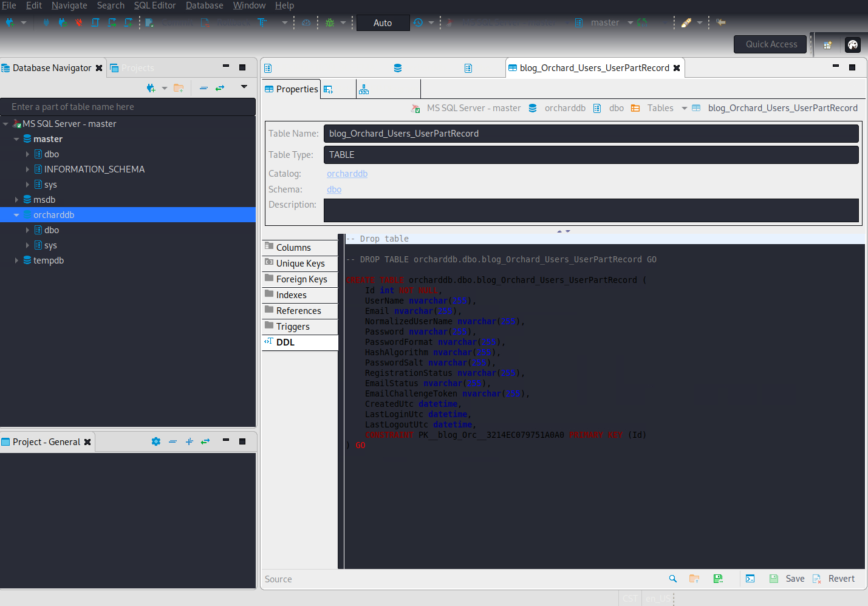Image resolution: width=868 pixels, height=606 pixels.
Task: Click the dashboard gauge icon in toolbar
Action: click(x=306, y=22)
